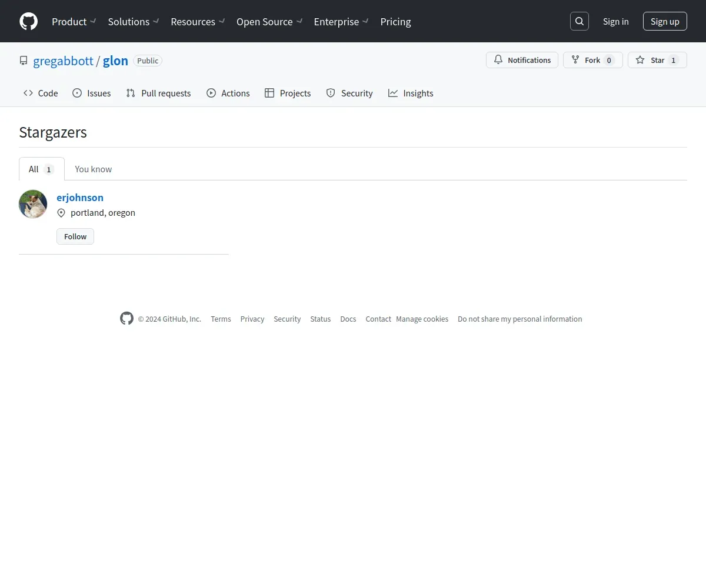Screen dimensions: 706x588
Task: Click the Public label badge
Action: (148, 61)
